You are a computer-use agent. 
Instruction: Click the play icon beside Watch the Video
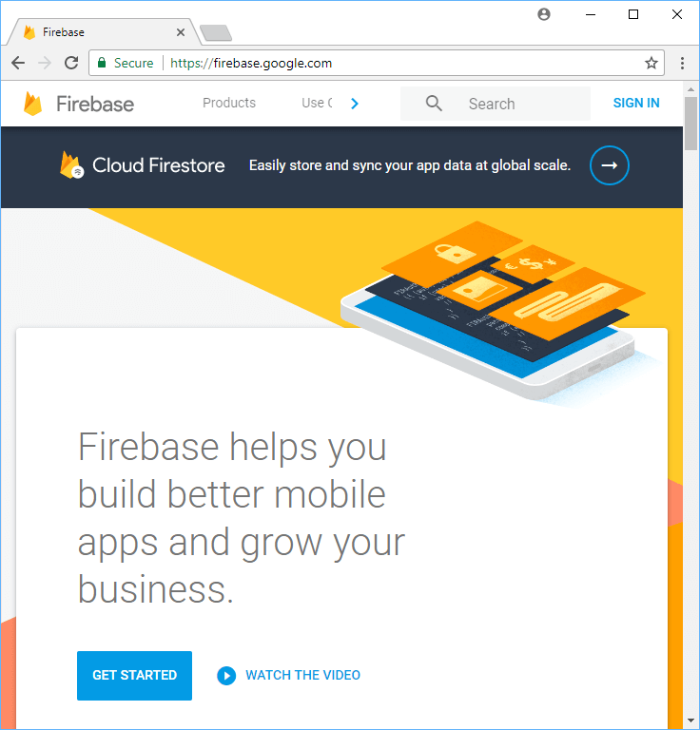(x=226, y=675)
